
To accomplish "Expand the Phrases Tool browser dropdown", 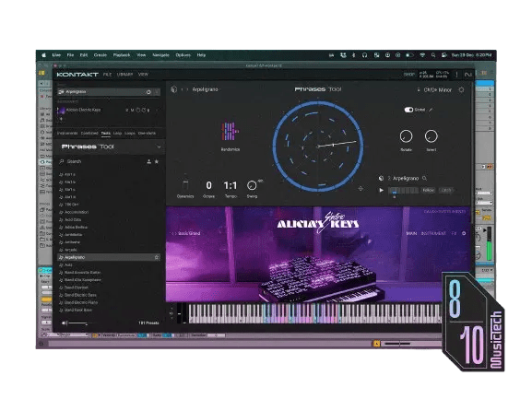I will point(159,147).
